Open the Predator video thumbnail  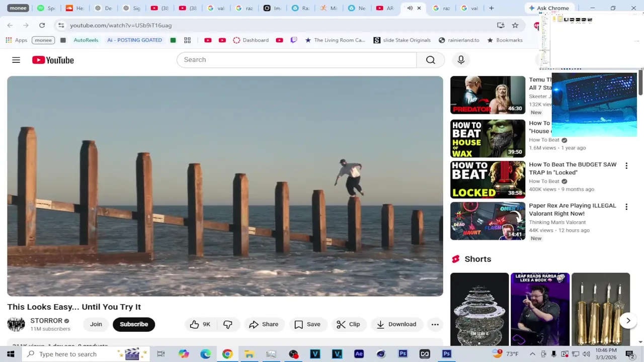click(488, 95)
